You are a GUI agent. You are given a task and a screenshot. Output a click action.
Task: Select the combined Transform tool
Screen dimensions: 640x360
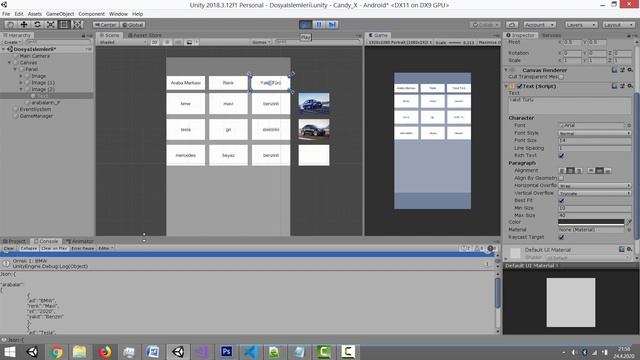[78, 24]
